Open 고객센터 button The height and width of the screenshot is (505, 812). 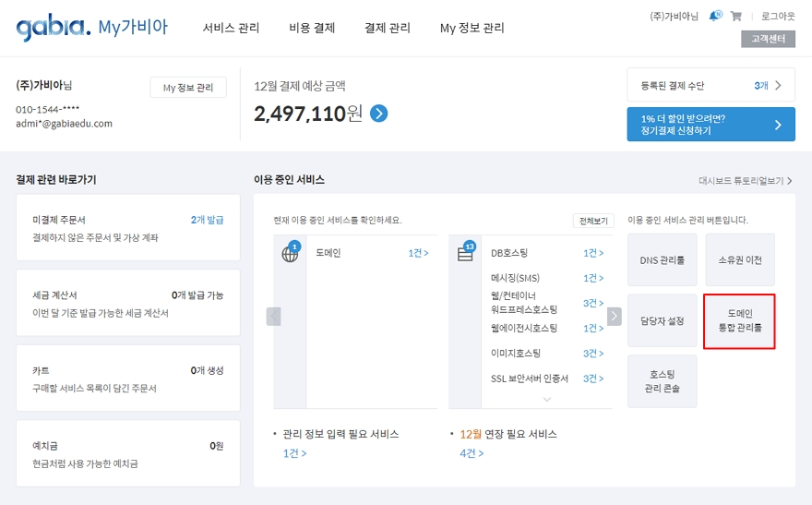pyautogui.click(x=768, y=39)
